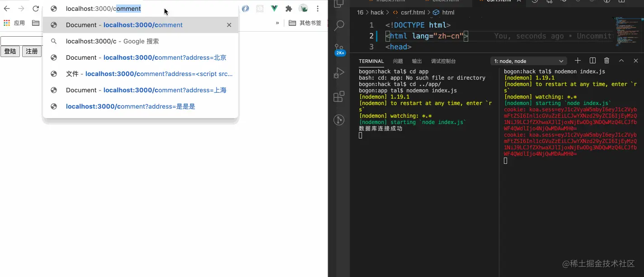
Task: Click line 2 html lang code
Action: (x=427, y=36)
